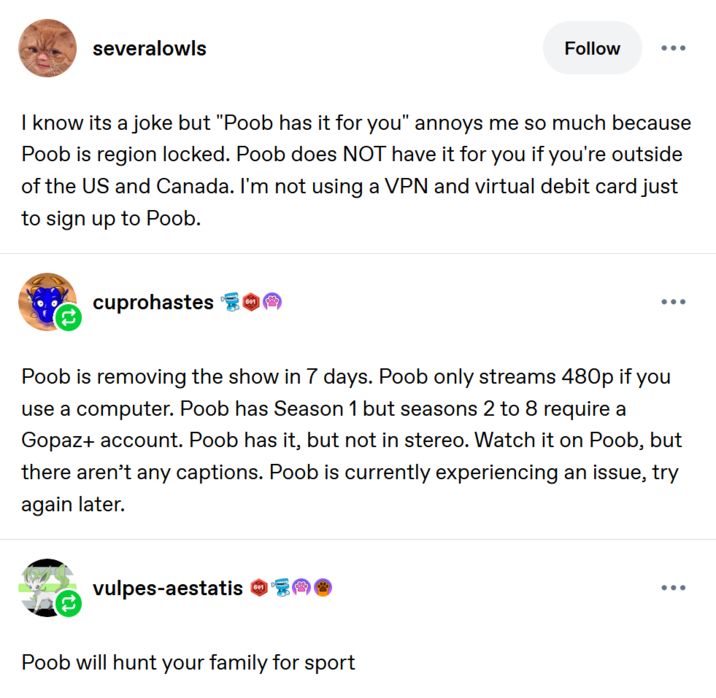Open the severalowls blog link
Screen dimensions: 716x698
click(149, 48)
